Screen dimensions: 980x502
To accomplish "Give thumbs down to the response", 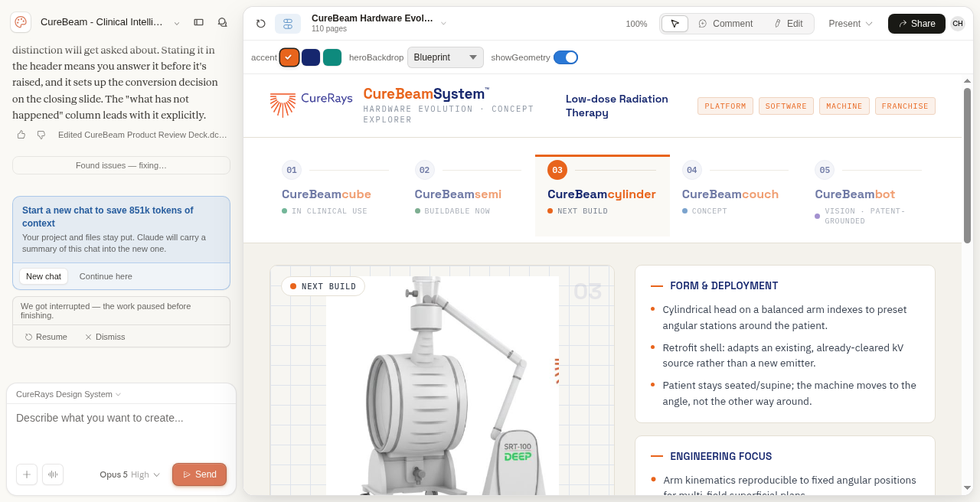I will (41, 135).
